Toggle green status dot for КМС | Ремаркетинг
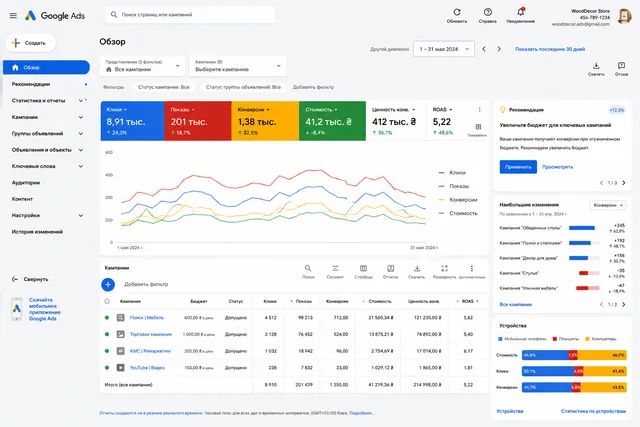The height and width of the screenshot is (427, 640). [x=107, y=351]
